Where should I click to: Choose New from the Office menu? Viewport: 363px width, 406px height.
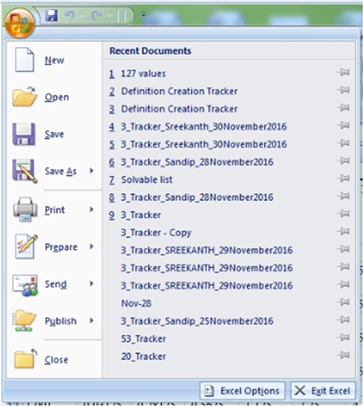(x=54, y=60)
